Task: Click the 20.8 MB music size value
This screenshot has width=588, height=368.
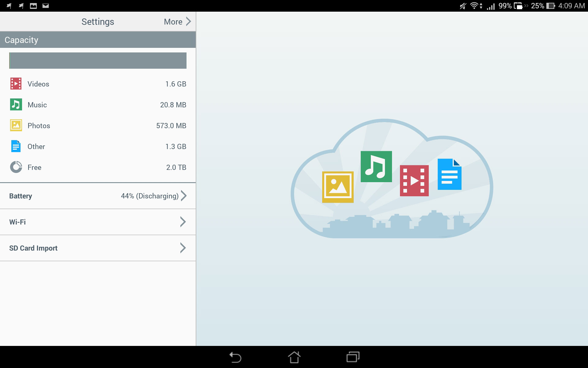Action: pyautogui.click(x=173, y=105)
